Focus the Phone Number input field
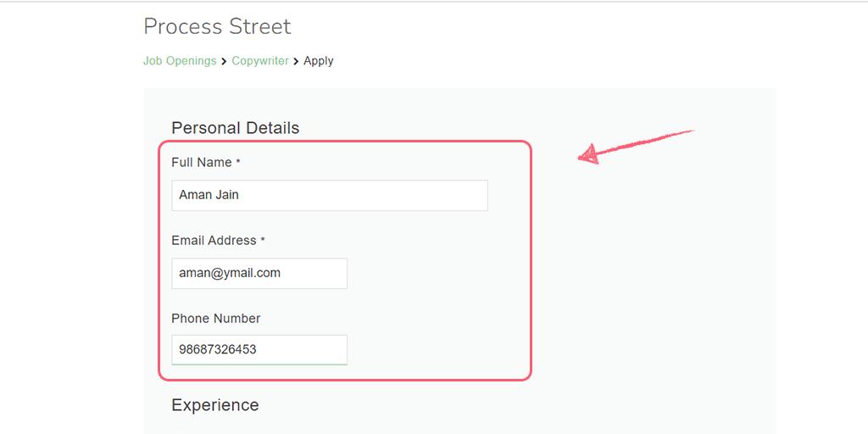Image resolution: width=868 pixels, height=434 pixels. 259,350
